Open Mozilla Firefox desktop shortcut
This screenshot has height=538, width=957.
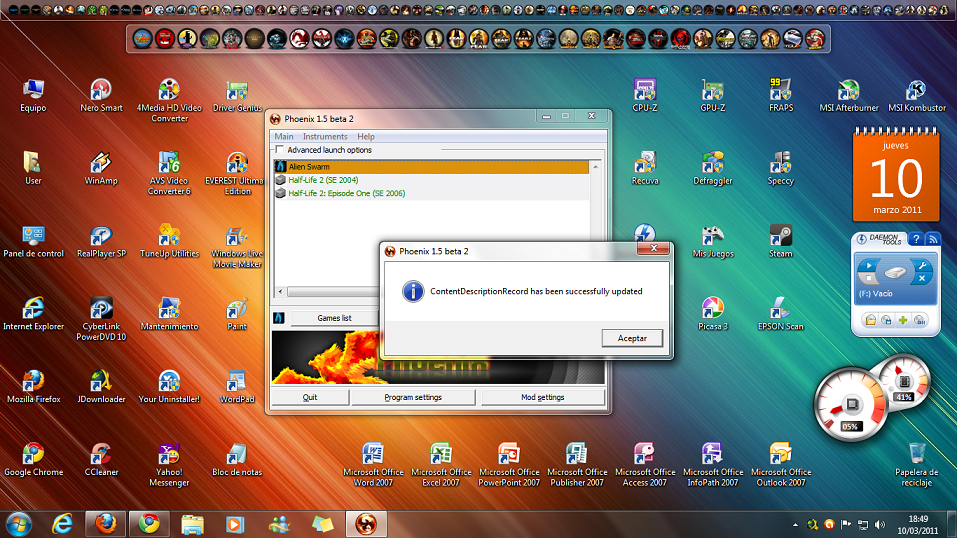33,387
